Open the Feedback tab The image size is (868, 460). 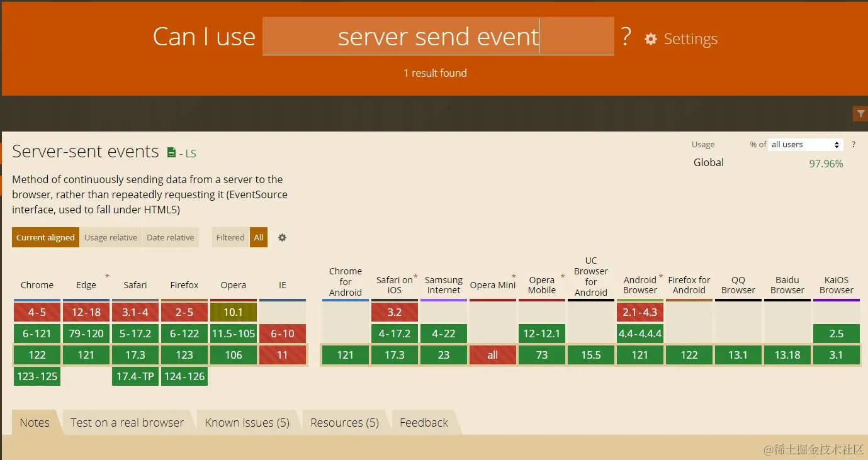pyautogui.click(x=424, y=422)
